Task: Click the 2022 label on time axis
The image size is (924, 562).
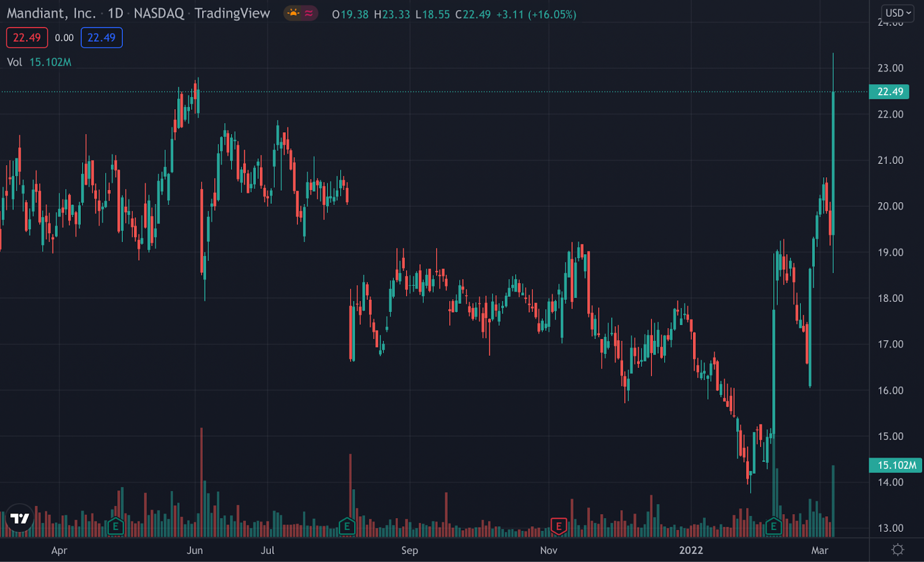Action: click(x=691, y=550)
